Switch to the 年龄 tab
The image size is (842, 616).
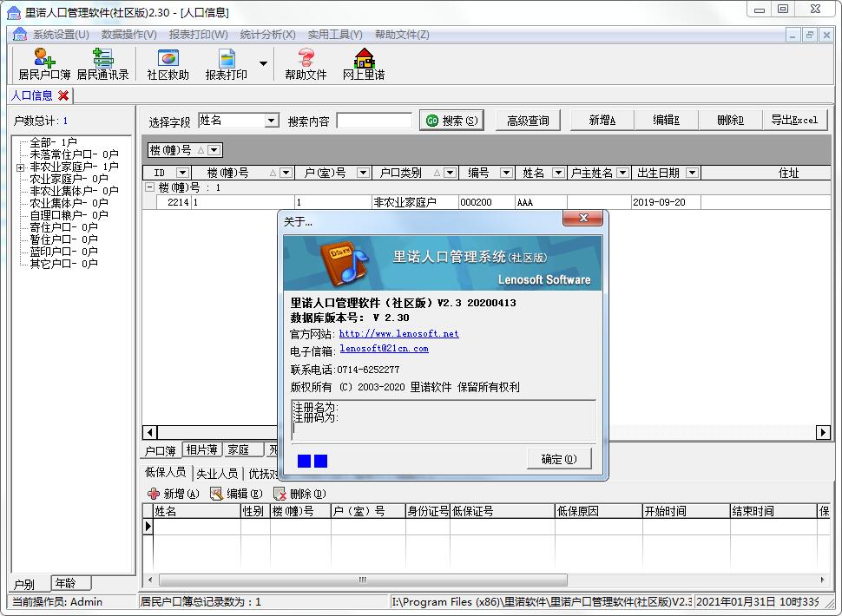(x=70, y=583)
